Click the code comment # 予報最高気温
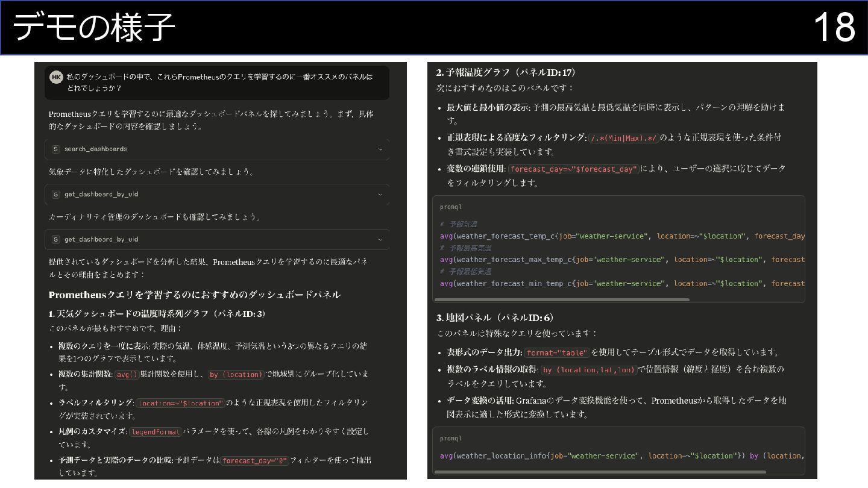Screen dimensions: 868x488 (x=466, y=248)
